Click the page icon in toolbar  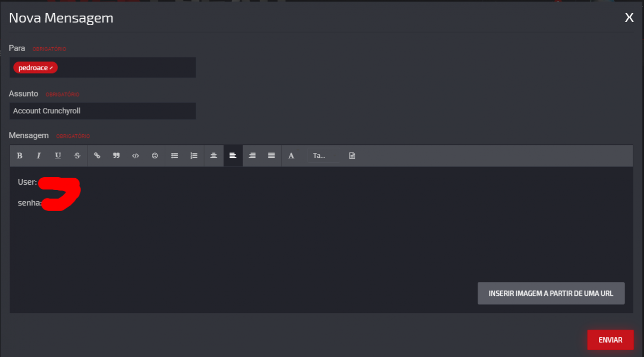(352, 156)
